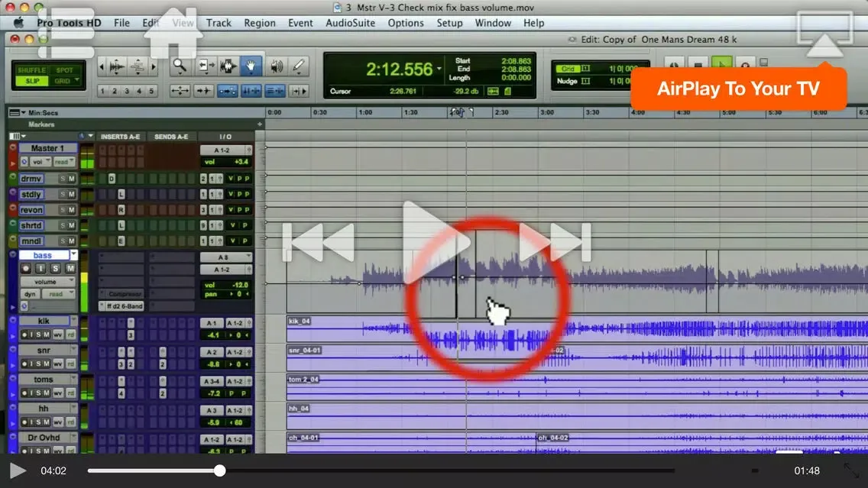The height and width of the screenshot is (488, 868).
Task: Open the bass track name dropdown arrow
Action: (73, 254)
